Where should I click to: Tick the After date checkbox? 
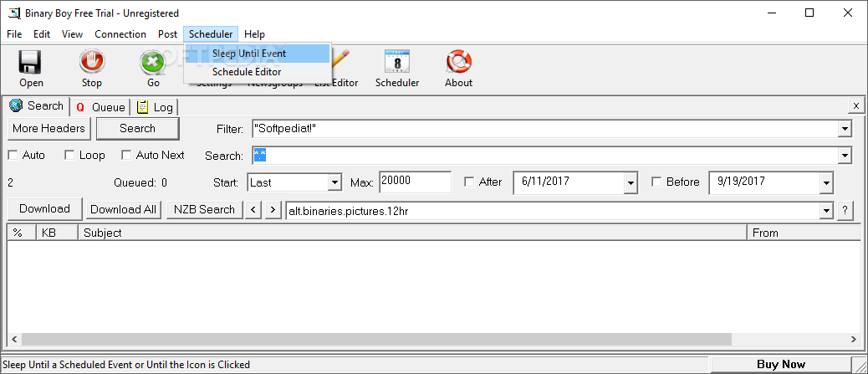[x=469, y=182]
